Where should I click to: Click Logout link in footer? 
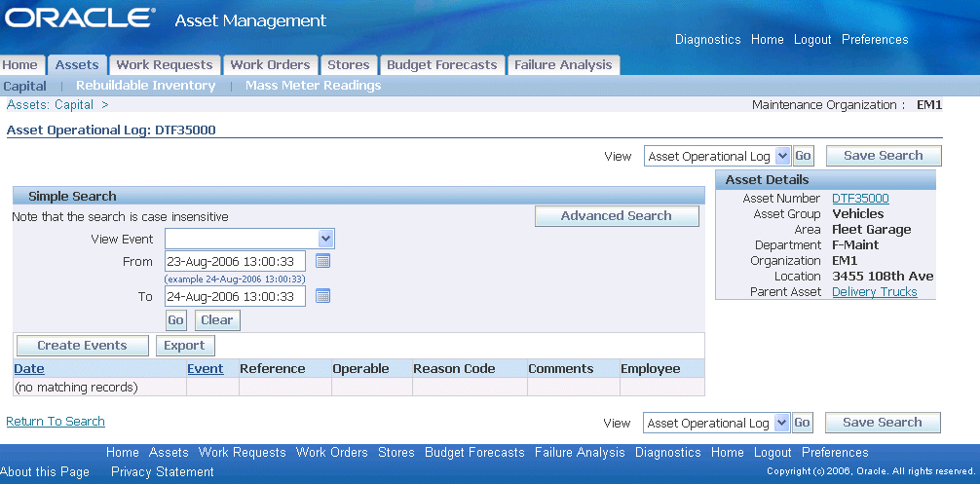click(x=773, y=453)
